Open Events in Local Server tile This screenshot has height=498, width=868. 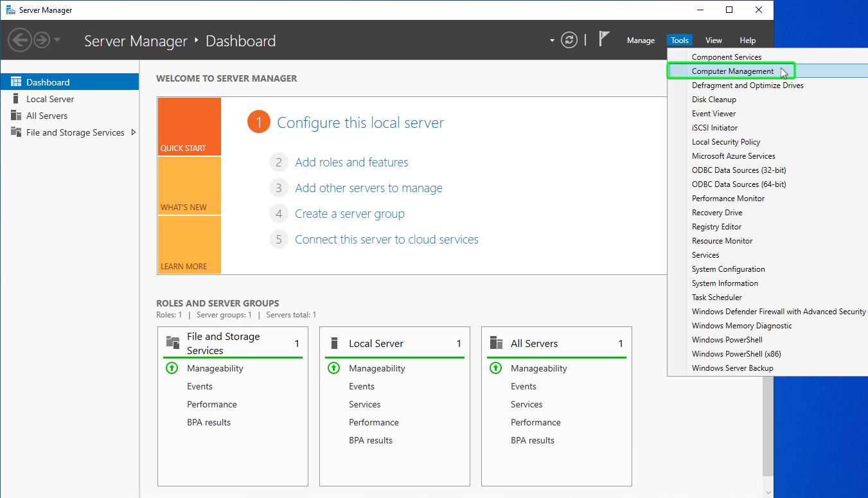coord(362,386)
